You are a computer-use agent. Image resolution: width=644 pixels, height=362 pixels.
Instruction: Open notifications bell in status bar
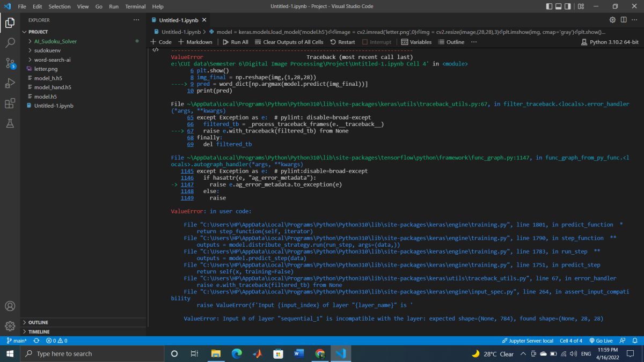coord(635,341)
